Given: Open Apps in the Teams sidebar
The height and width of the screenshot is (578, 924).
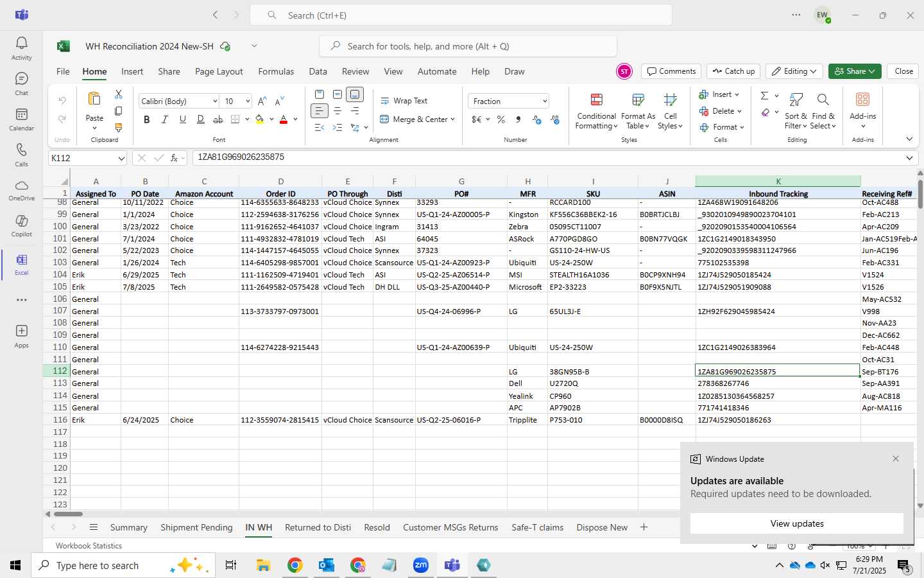Looking at the screenshot, I should (21, 336).
